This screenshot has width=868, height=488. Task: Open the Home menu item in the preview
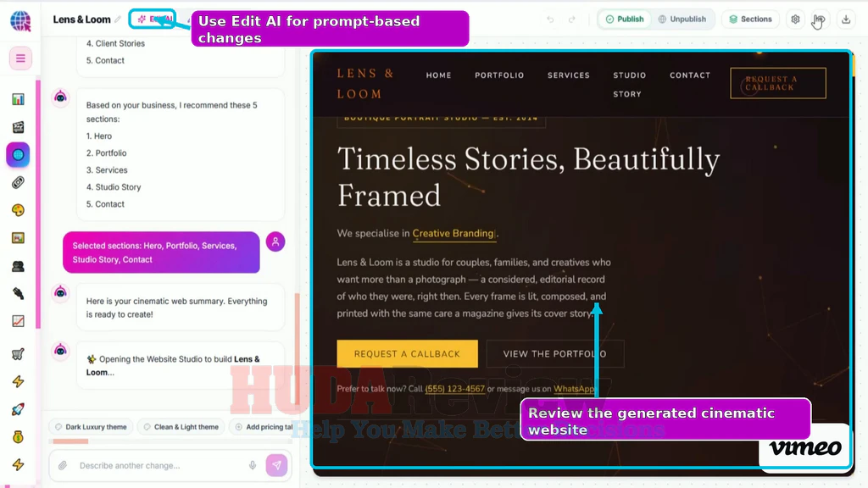coord(438,75)
